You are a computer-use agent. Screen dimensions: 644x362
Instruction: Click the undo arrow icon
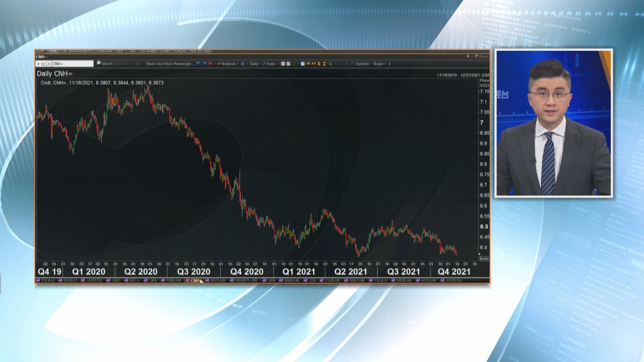pos(199,64)
